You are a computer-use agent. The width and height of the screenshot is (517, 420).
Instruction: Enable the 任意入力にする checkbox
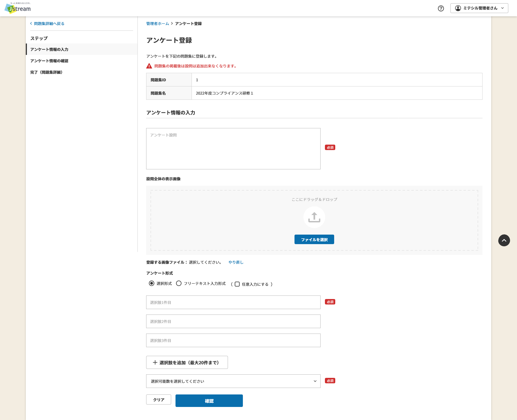[237, 284]
